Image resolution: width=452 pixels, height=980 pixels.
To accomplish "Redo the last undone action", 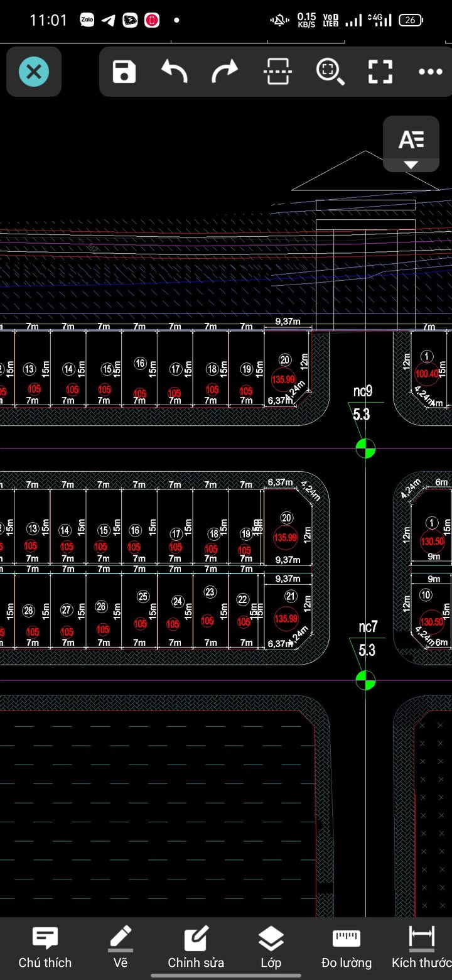I will [x=225, y=72].
